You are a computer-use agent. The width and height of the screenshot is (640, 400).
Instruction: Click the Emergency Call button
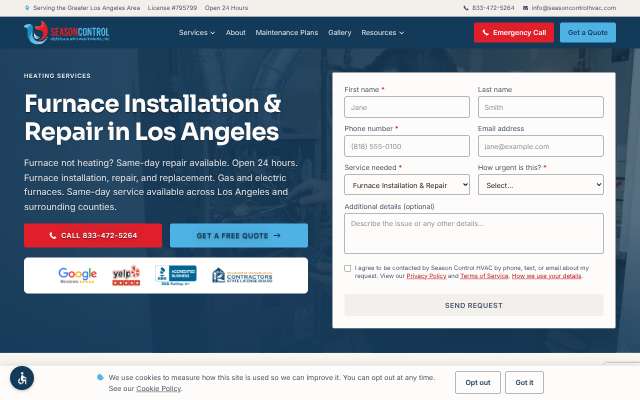coord(514,33)
